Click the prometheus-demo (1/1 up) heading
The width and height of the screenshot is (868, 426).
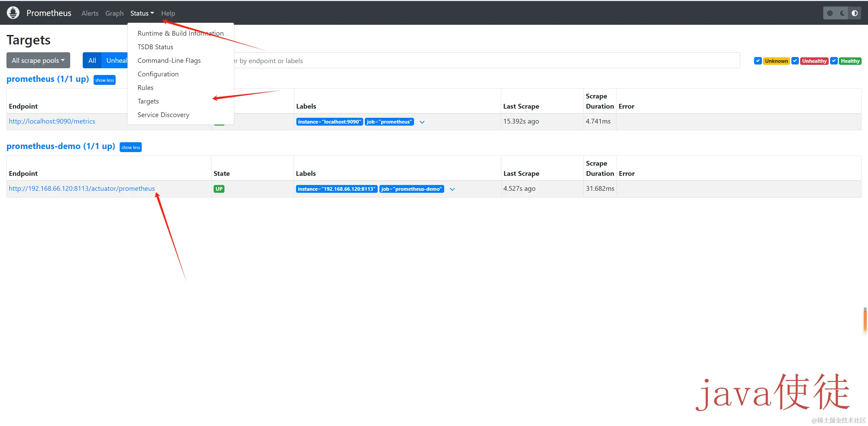point(61,146)
